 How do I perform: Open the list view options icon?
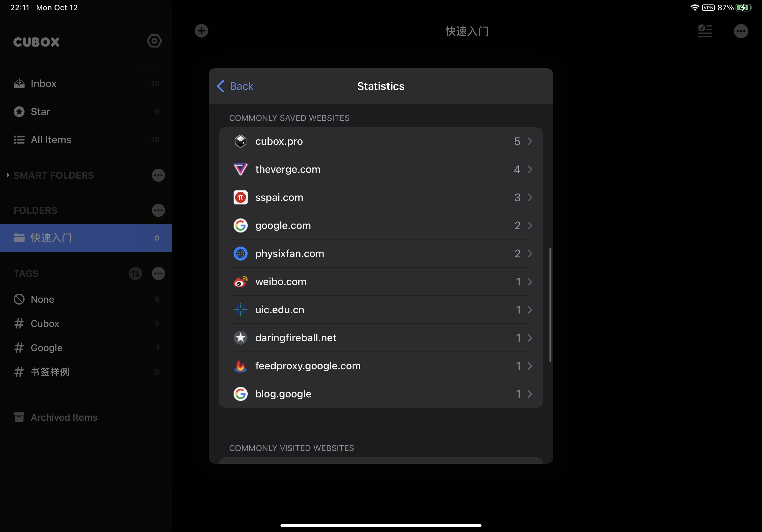705,31
